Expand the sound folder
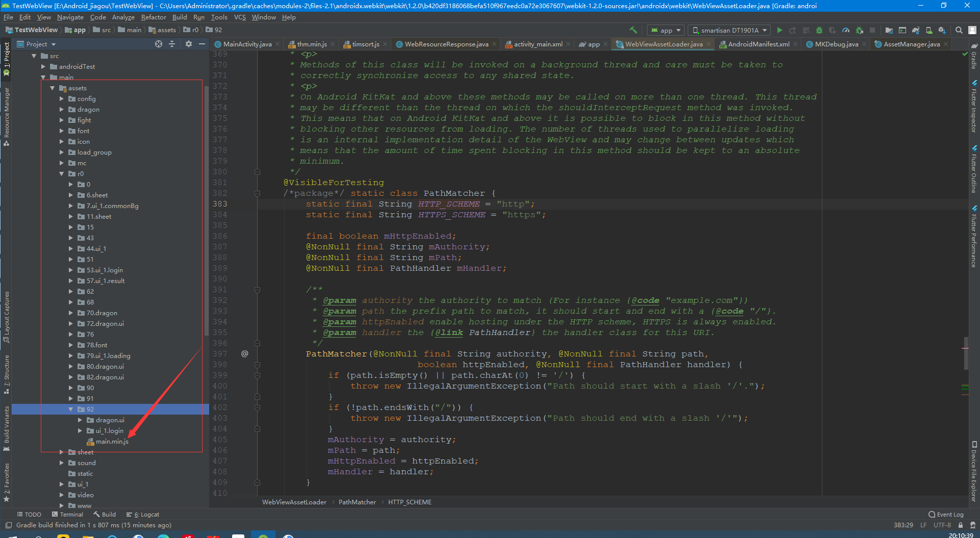The image size is (980, 538). tap(61, 463)
